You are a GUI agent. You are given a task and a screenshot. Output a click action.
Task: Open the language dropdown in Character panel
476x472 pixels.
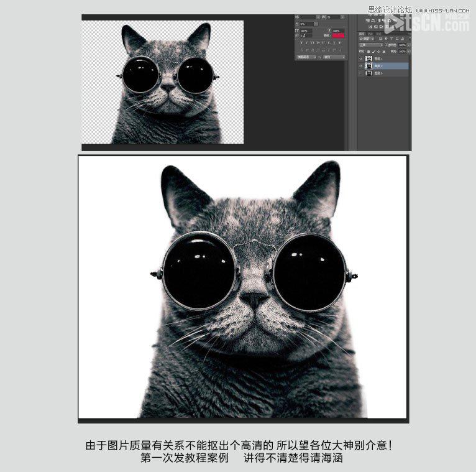pyautogui.click(x=306, y=57)
